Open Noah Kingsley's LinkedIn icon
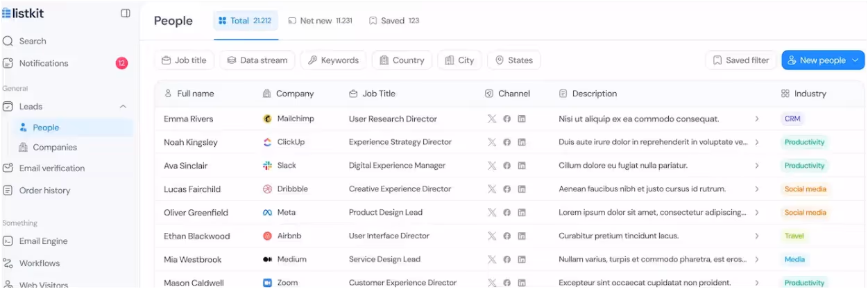868x289 pixels. (522, 142)
